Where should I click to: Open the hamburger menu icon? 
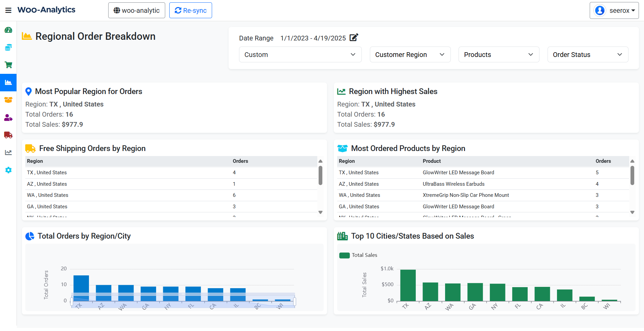point(8,10)
